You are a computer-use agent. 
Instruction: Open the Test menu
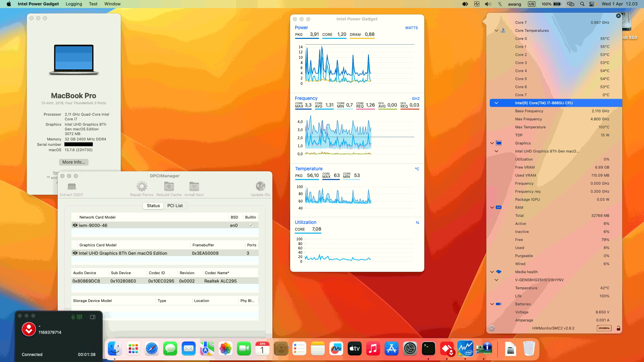[93, 4]
